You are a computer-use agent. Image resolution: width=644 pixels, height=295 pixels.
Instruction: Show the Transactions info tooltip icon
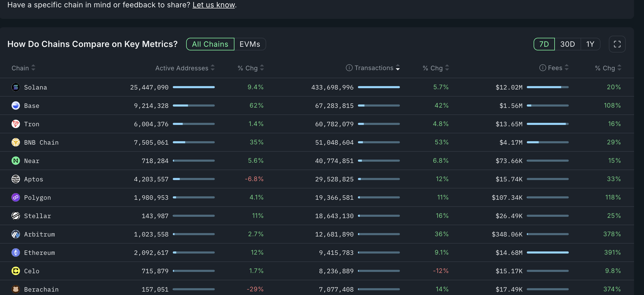(x=349, y=68)
